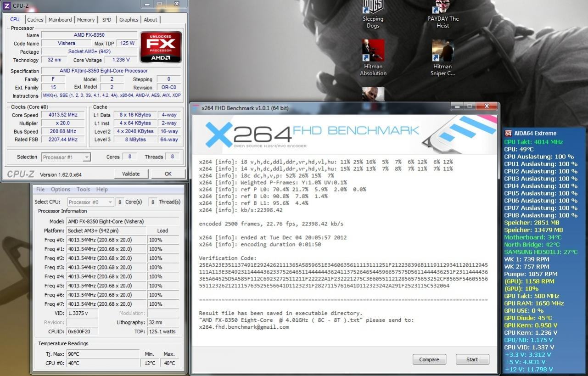588x376 pixels.
Task: Open the PAYDAY The Heist desktop shortcut
Action: pos(443,14)
